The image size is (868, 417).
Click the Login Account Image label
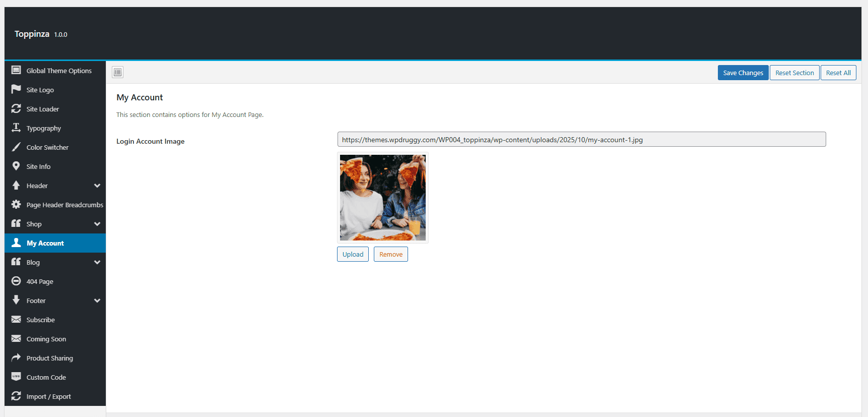[150, 141]
